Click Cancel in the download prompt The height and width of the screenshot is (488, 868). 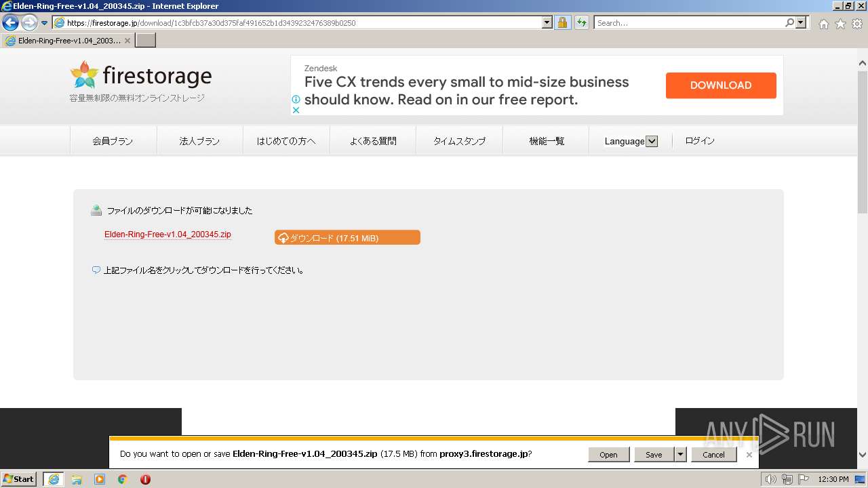[713, 455]
